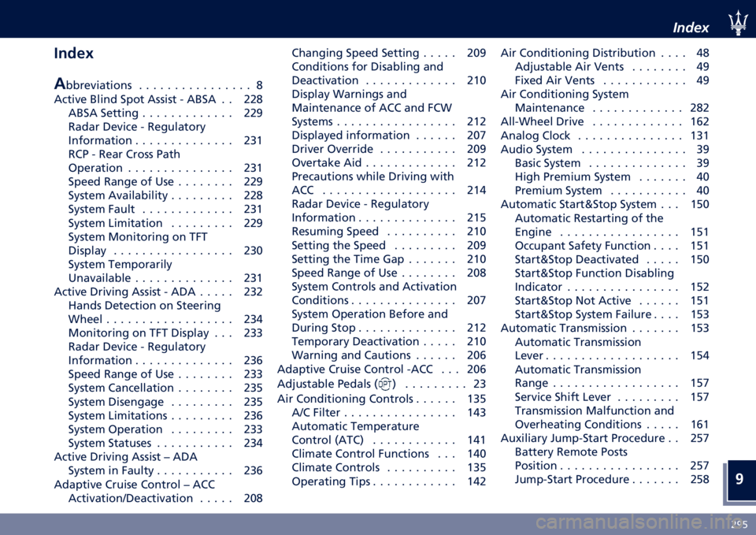Select the System Fault entry
The image size is (756, 535).
pyautogui.click(x=165, y=210)
